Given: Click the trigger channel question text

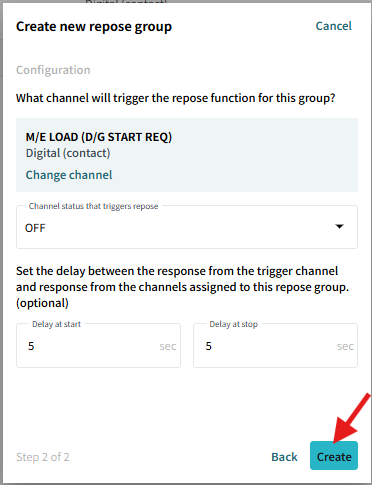Looking at the screenshot, I should tap(176, 98).
